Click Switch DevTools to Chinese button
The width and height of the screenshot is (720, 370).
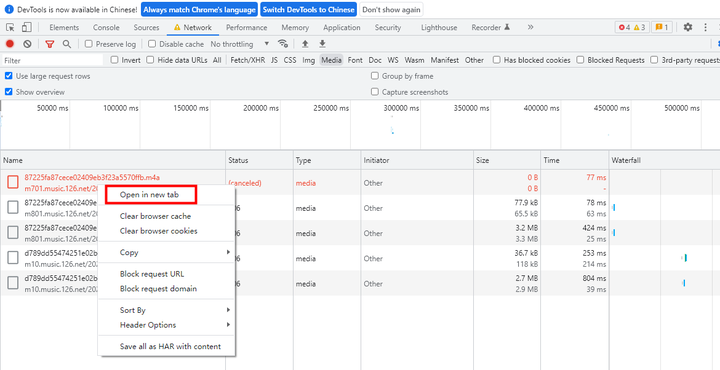pos(309,9)
